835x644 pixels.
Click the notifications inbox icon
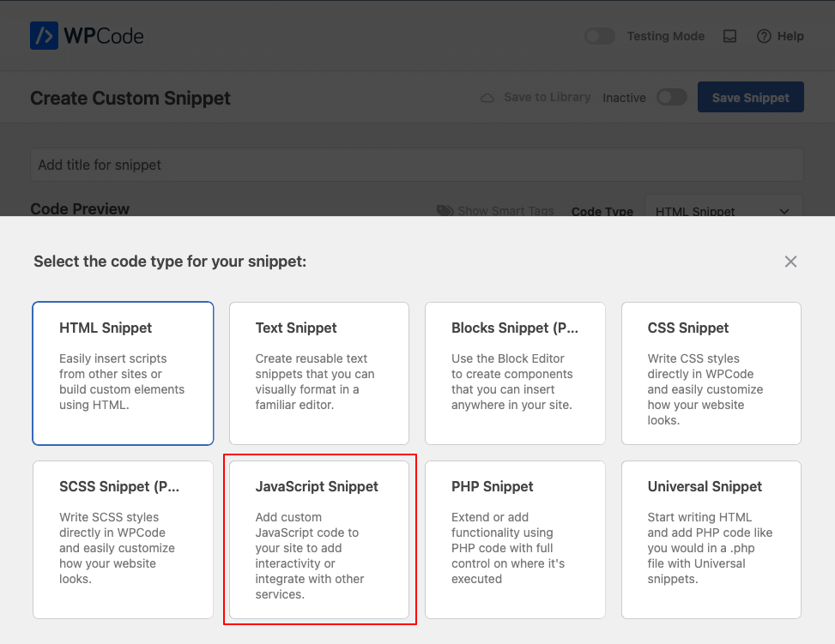729,36
